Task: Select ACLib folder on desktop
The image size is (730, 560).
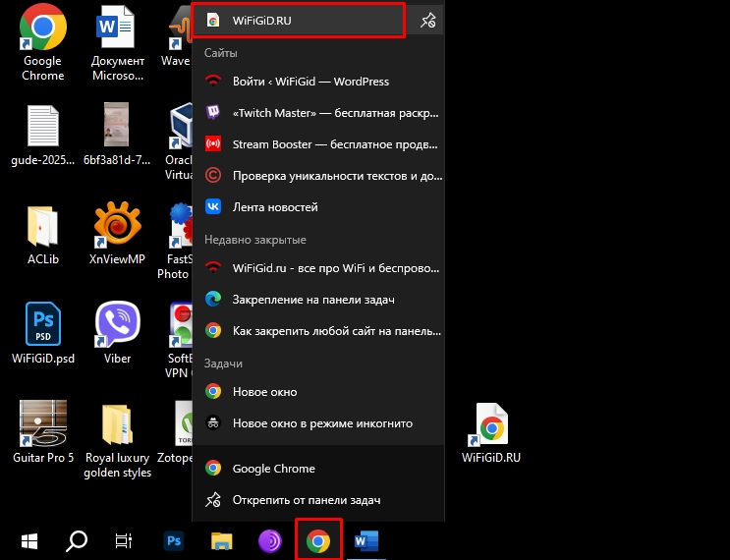Action: (x=43, y=235)
